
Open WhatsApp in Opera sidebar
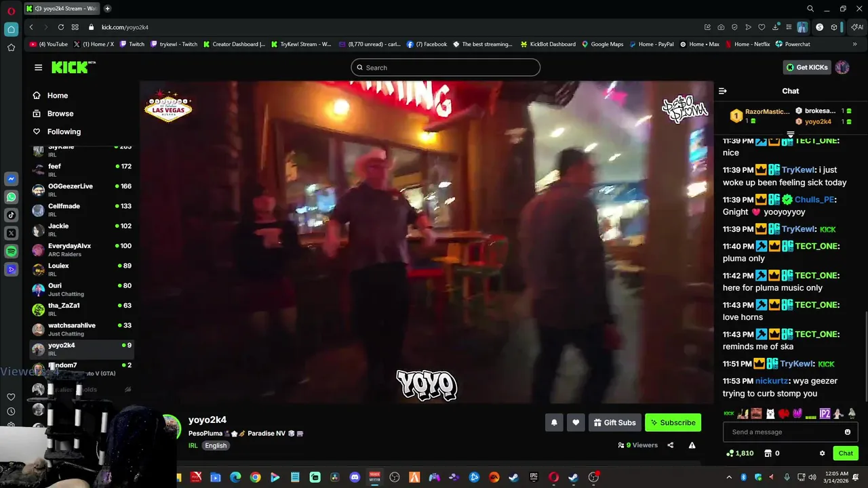(x=11, y=197)
